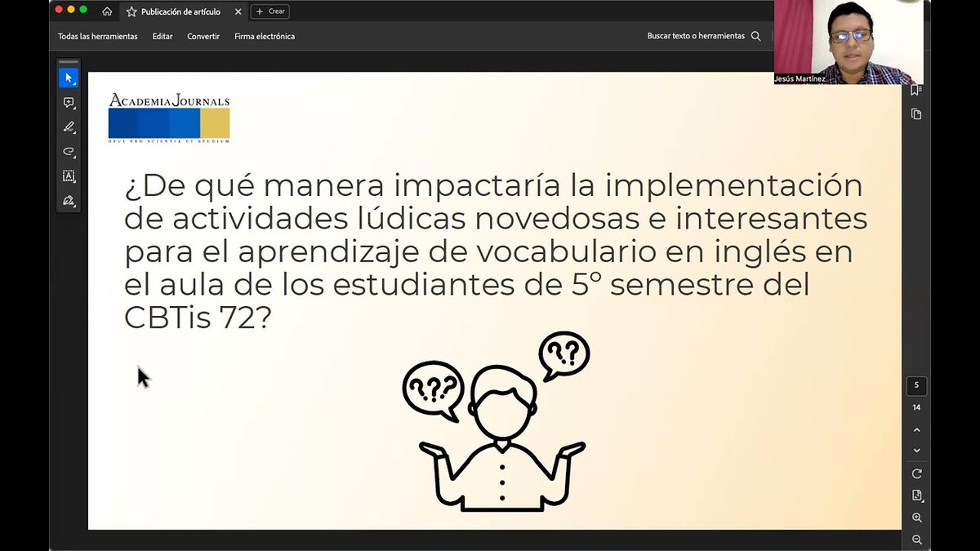The height and width of the screenshot is (551, 980).
Task: Open Firma electrónica menu
Action: 265,37
